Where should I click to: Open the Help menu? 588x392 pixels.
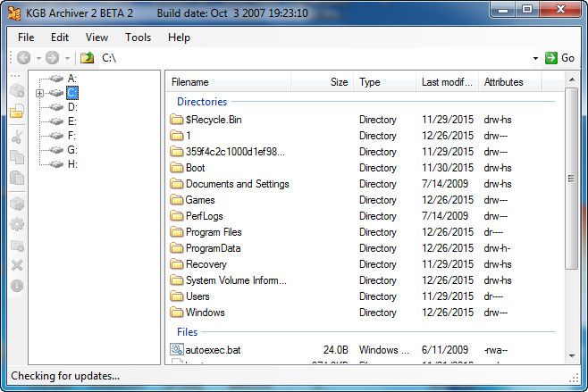pos(179,38)
